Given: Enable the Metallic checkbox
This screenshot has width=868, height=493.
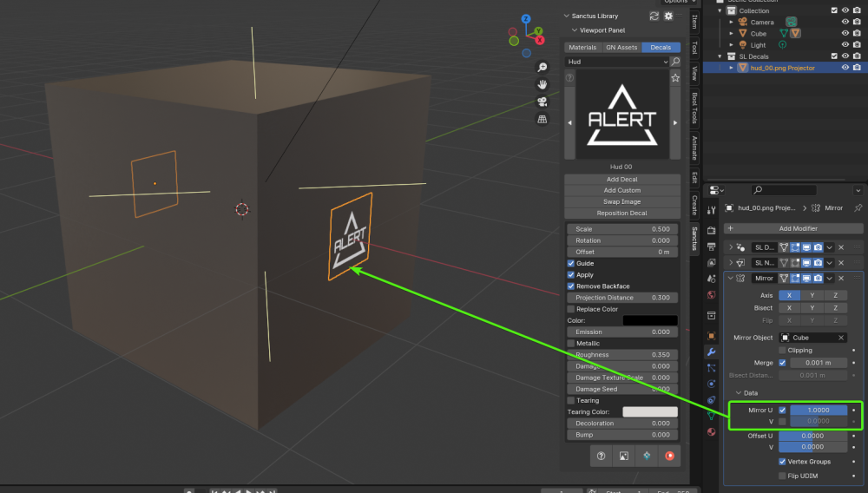Looking at the screenshot, I should coord(571,344).
